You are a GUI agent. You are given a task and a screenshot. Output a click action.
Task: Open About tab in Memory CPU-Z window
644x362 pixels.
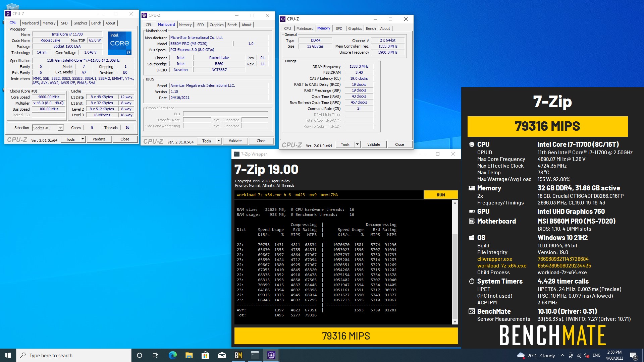(385, 28)
